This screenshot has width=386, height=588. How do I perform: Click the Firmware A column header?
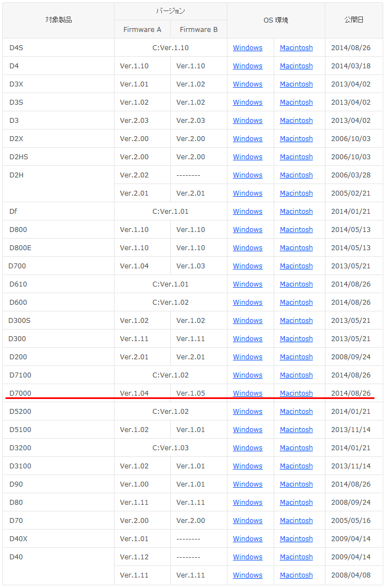tap(142, 29)
